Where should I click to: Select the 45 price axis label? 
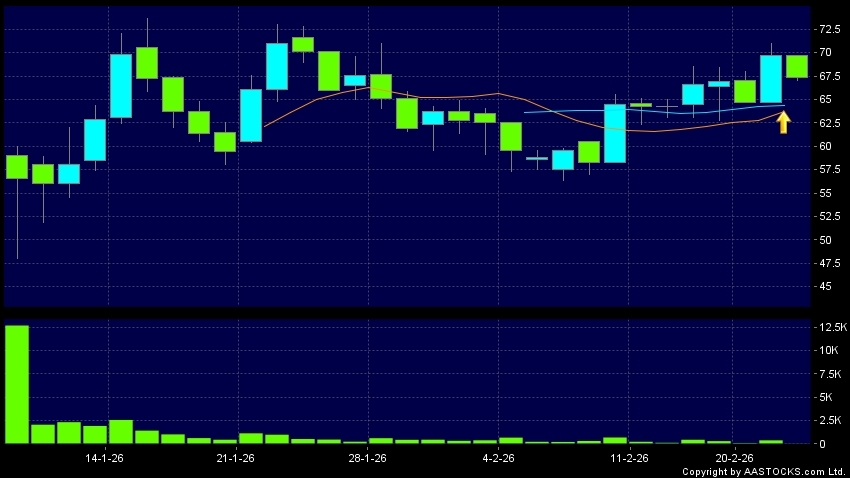pyautogui.click(x=824, y=287)
